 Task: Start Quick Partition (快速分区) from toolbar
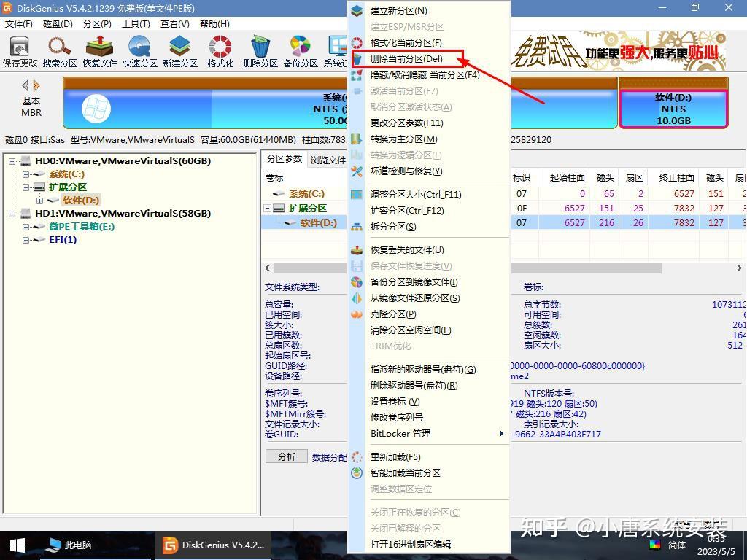pos(139,52)
